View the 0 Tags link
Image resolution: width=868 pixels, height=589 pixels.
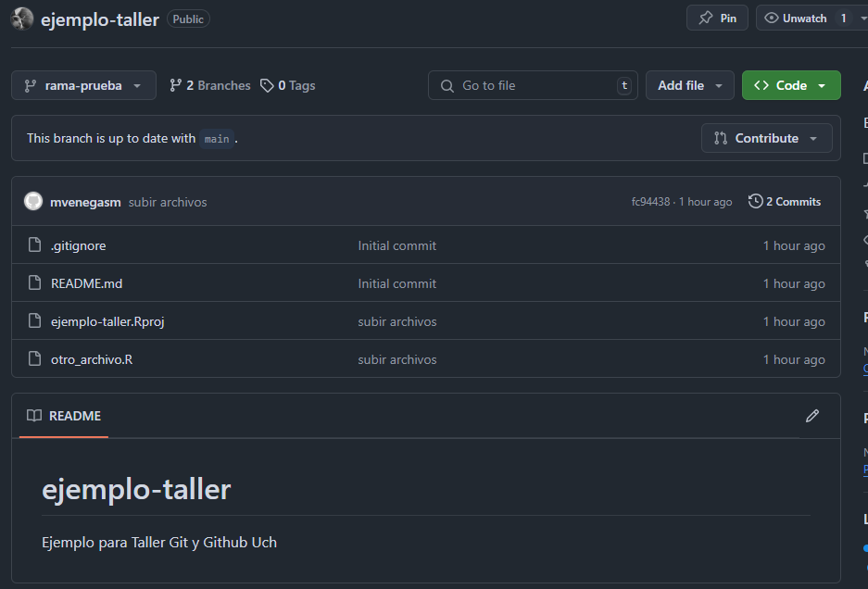288,85
